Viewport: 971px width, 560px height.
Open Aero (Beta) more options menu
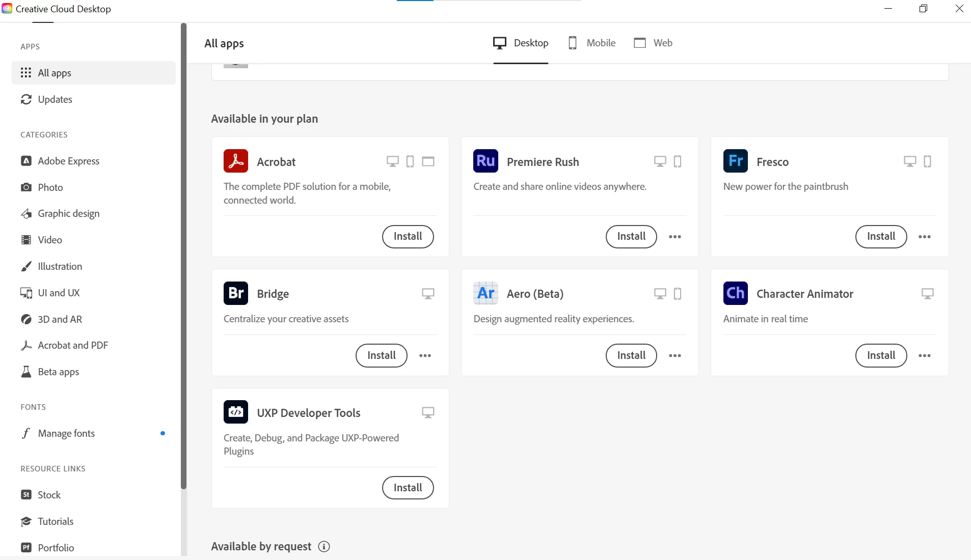tap(675, 356)
